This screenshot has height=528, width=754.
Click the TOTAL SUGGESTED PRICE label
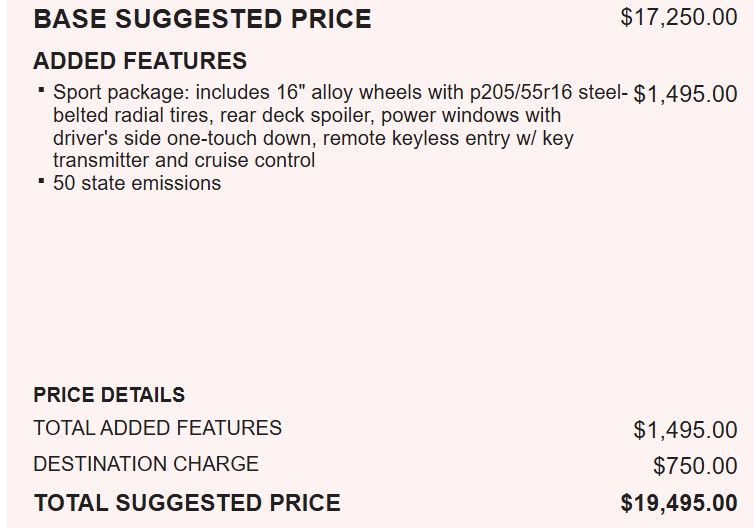coord(187,503)
